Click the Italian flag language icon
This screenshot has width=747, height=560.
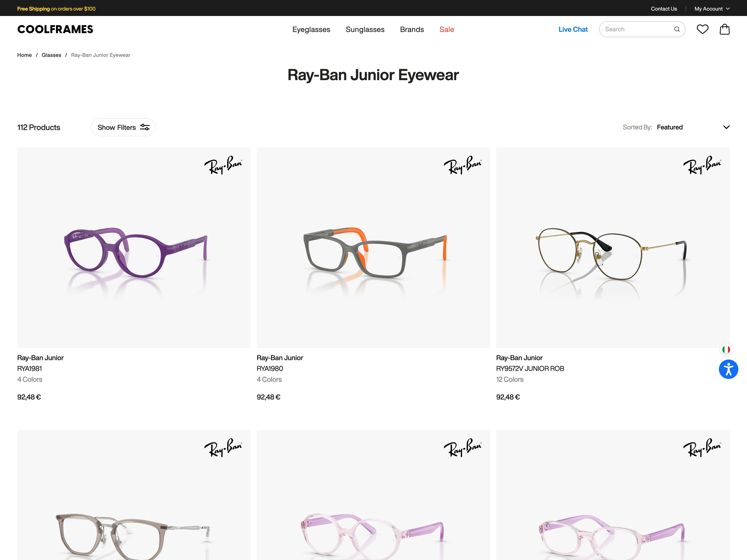pyautogui.click(x=726, y=349)
